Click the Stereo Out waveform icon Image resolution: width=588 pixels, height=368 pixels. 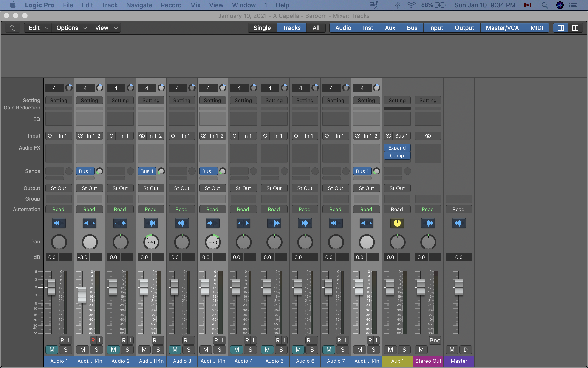click(x=428, y=223)
